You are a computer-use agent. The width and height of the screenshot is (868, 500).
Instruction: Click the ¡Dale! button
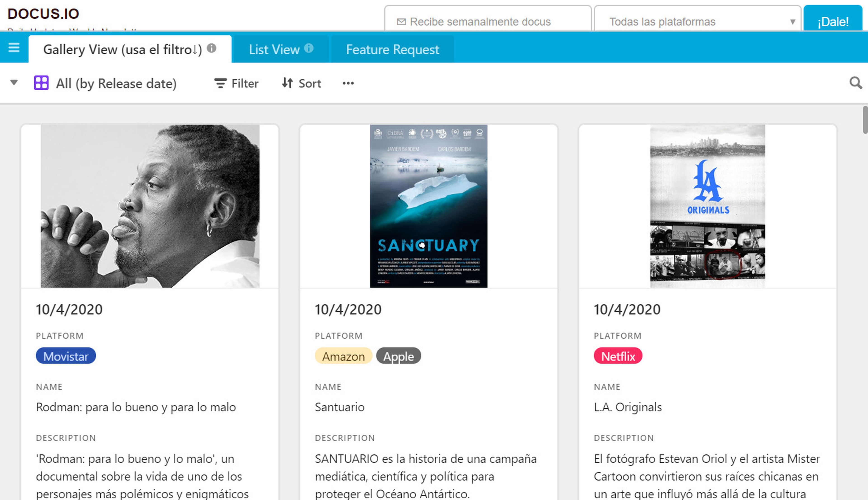pyautogui.click(x=832, y=21)
